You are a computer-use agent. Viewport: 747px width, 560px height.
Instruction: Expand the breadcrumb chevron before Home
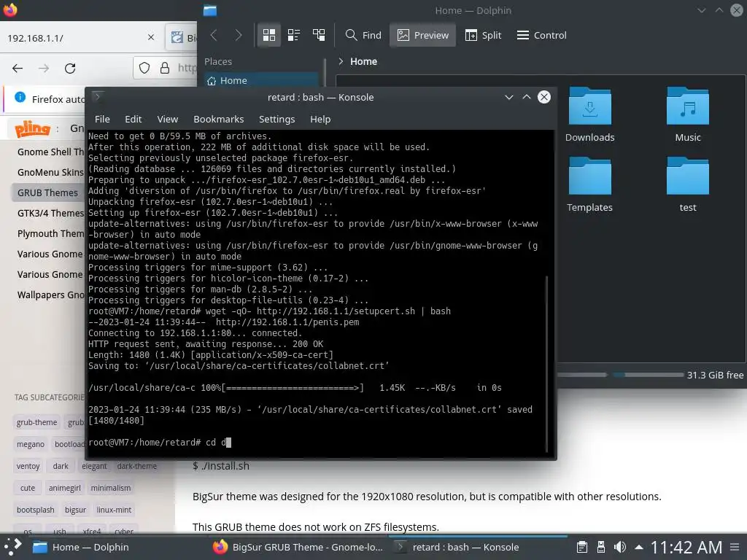[x=341, y=61]
